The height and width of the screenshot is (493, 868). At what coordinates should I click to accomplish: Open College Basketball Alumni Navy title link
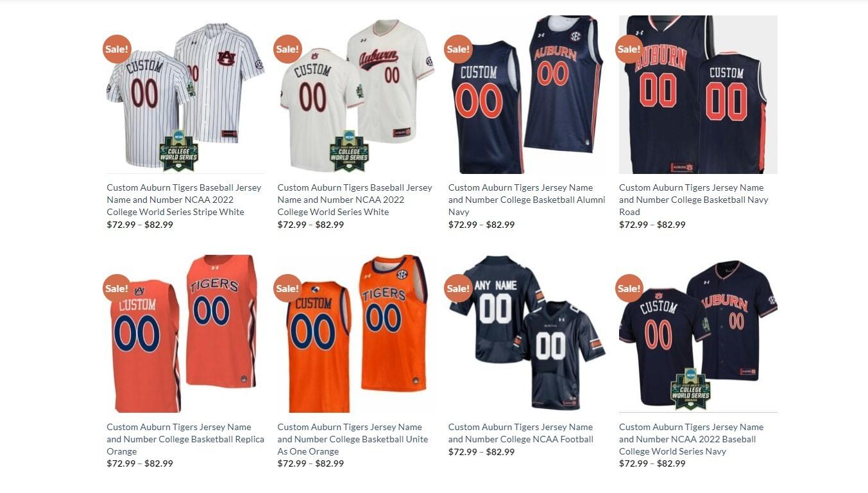tap(527, 200)
